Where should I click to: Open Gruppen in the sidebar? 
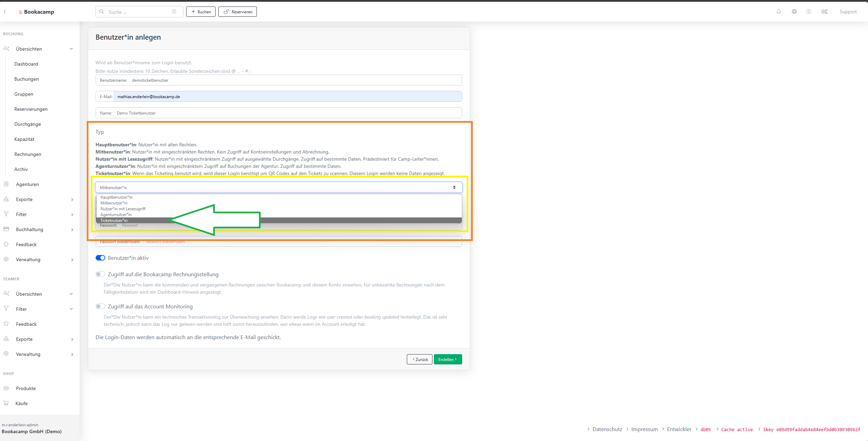click(x=24, y=94)
